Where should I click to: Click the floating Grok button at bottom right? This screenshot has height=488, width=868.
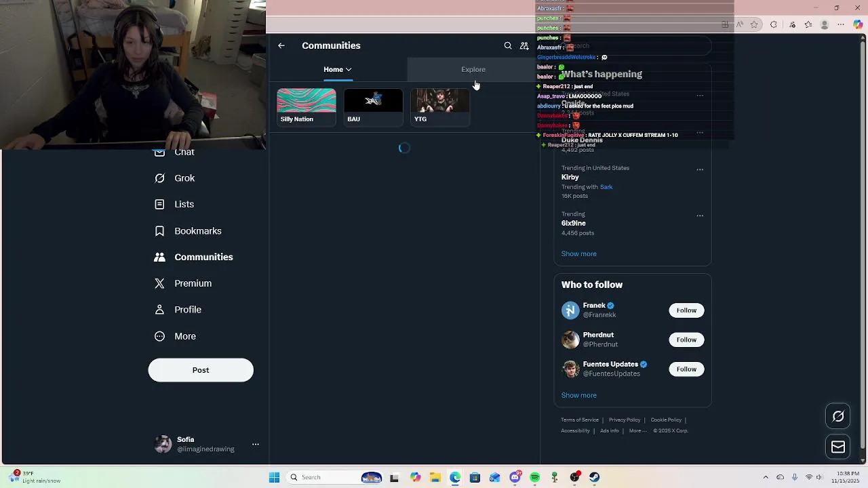pos(838,417)
